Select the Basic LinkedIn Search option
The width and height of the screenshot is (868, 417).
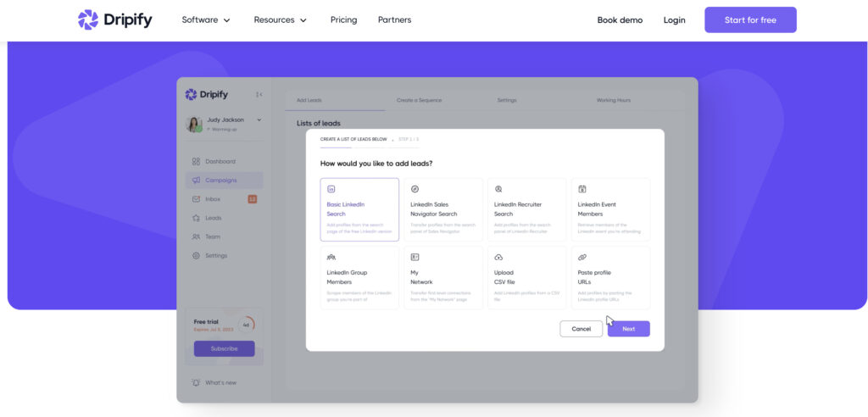point(359,209)
